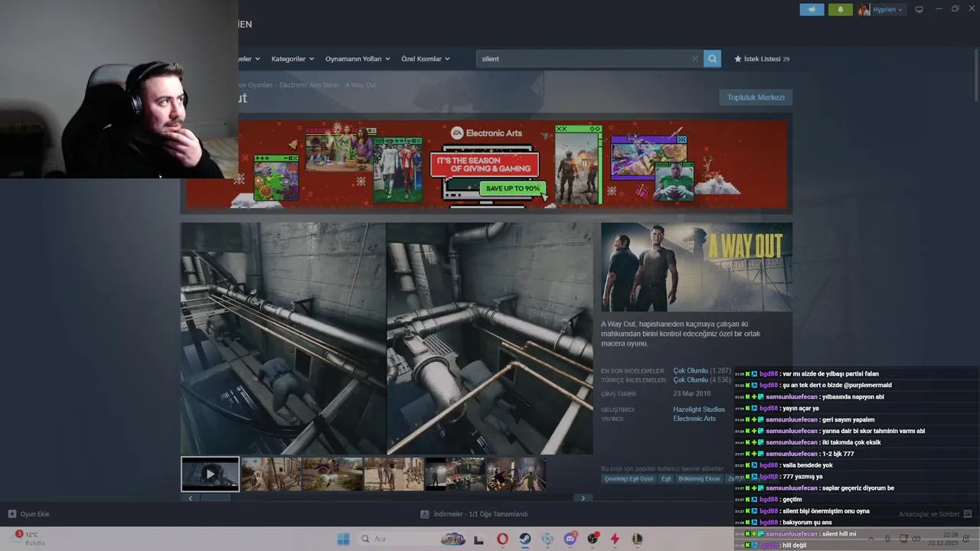Screen dimensions: 980x551
Task: Click the Oyun Ekle label
Action: [x=34, y=514]
